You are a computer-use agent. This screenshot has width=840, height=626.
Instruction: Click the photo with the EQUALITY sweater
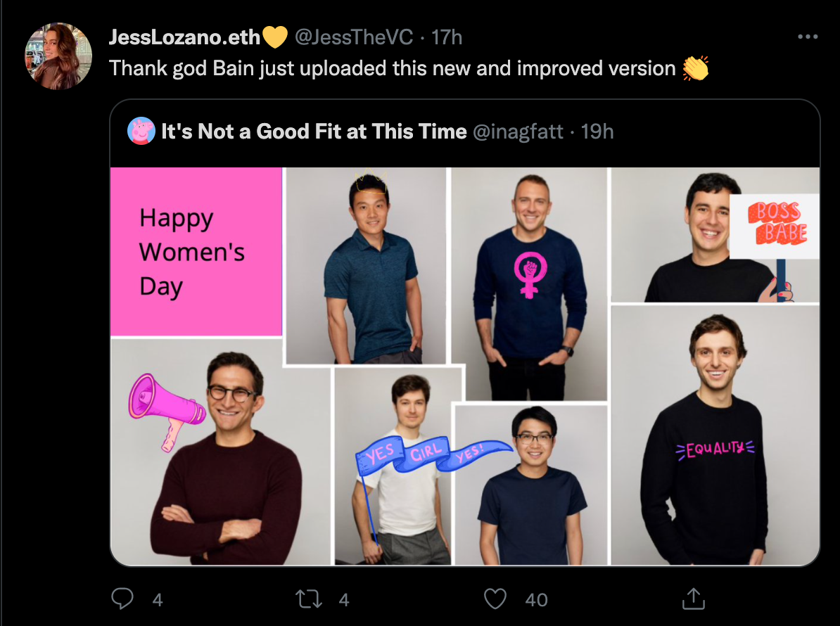[x=715, y=436]
